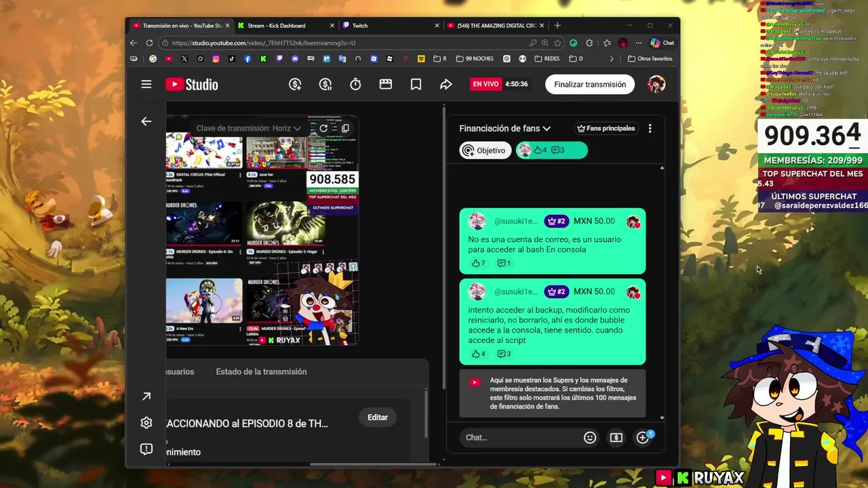Open the browser extensions puzzle icon
The height and width of the screenshot is (488, 868).
tap(589, 43)
